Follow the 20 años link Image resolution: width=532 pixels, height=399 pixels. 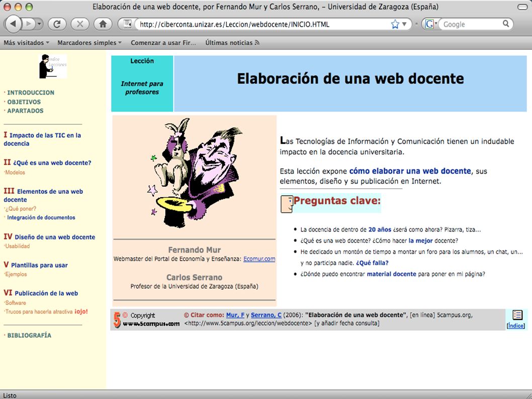coord(380,229)
